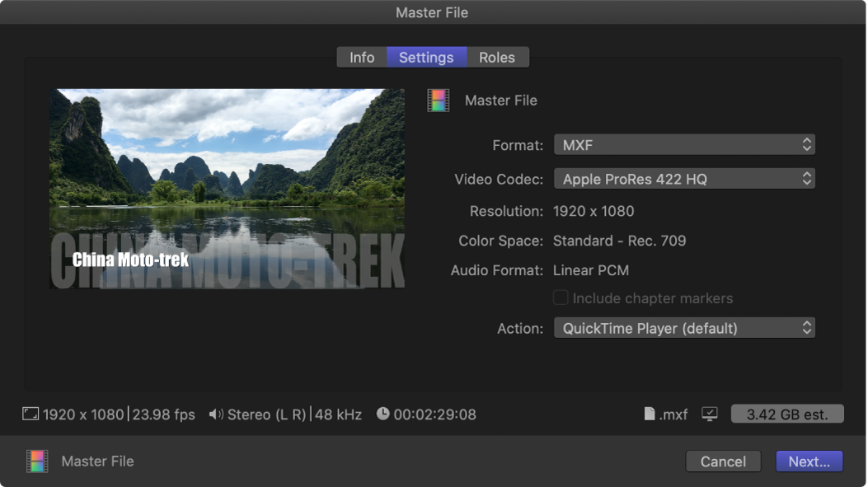Click the frame size icon beside 1920 x 1080
Screen dimensions: 868x487
tap(30, 414)
